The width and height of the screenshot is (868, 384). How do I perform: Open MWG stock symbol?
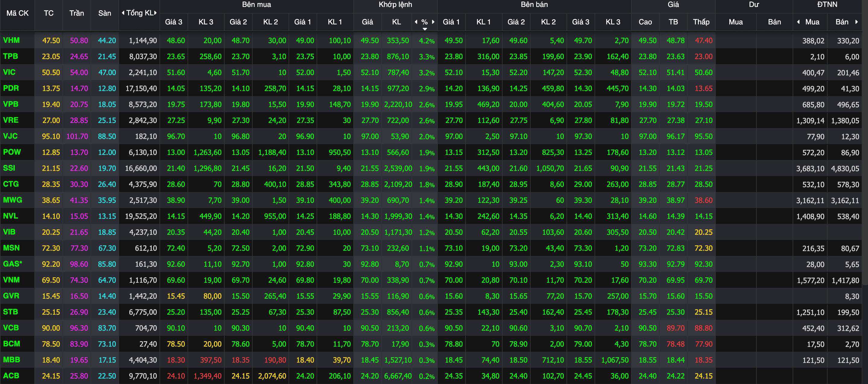(x=12, y=200)
